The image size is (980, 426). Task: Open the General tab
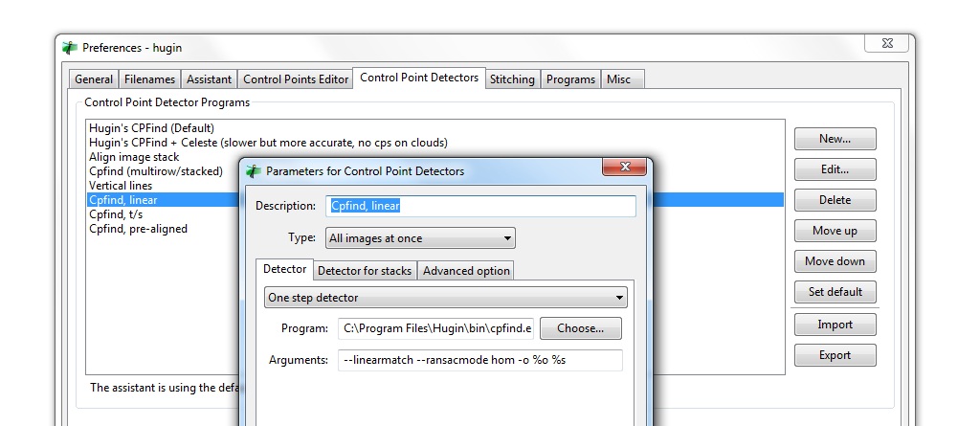pos(94,79)
